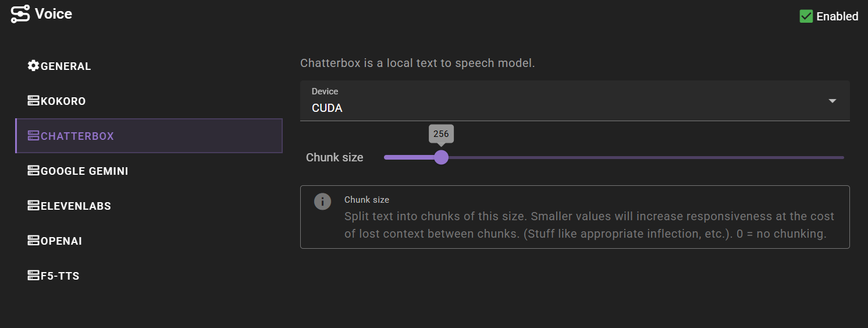Select the CUDA device combo box
Image resolution: width=868 pixels, height=328 pixels.
(x=575, y=101)
